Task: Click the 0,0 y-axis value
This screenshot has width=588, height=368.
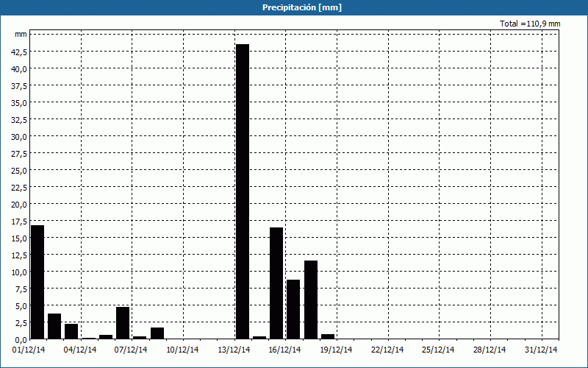Action: [x=21, y=339]
